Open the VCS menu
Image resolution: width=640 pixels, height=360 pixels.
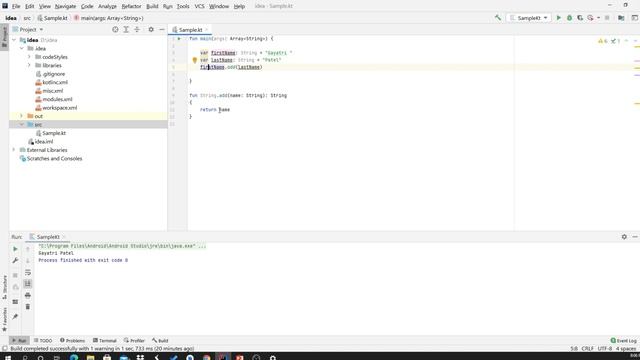199,6
